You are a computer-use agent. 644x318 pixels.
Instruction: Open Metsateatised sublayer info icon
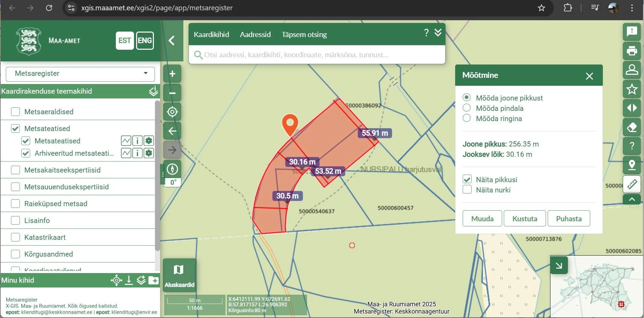[x=137, y=141]
